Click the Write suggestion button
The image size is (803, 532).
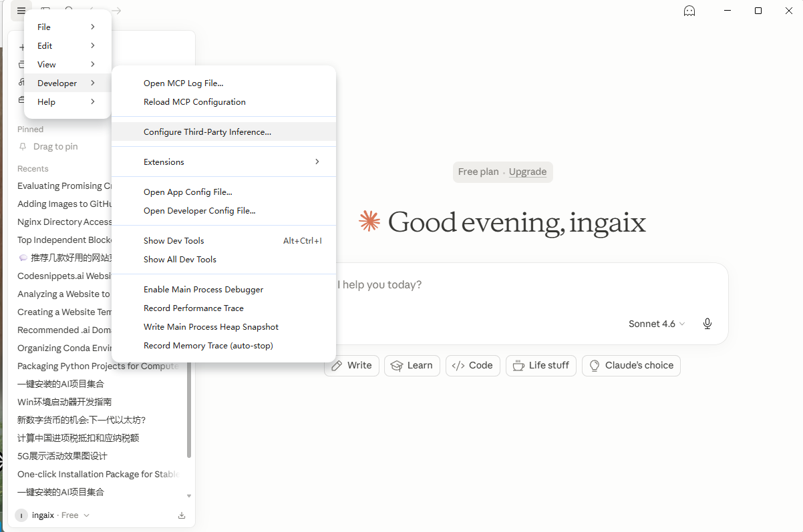(x=351, y=365)
